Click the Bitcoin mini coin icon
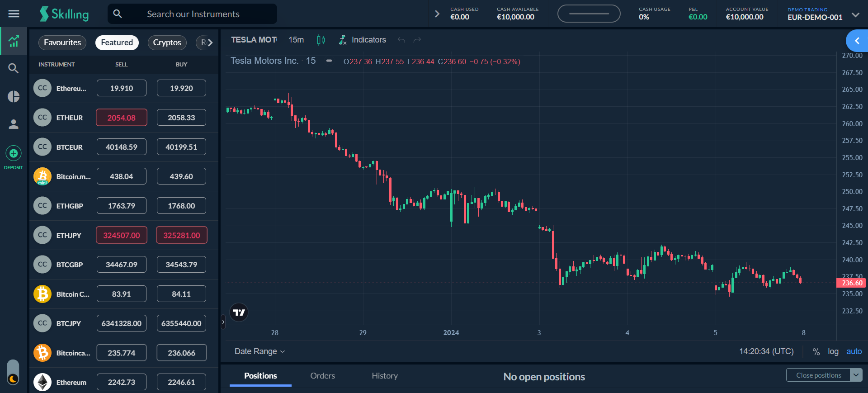868x393 pixels. click(42, 176)
